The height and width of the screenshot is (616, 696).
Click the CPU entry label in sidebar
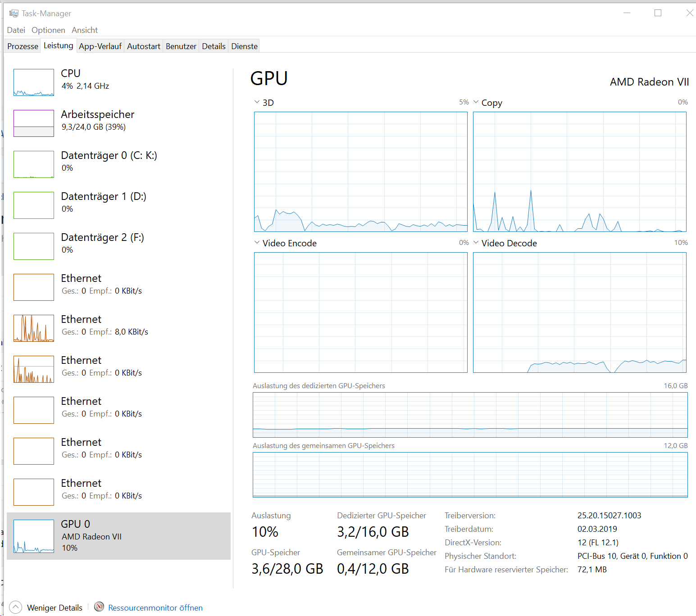[x=71, y=73]
